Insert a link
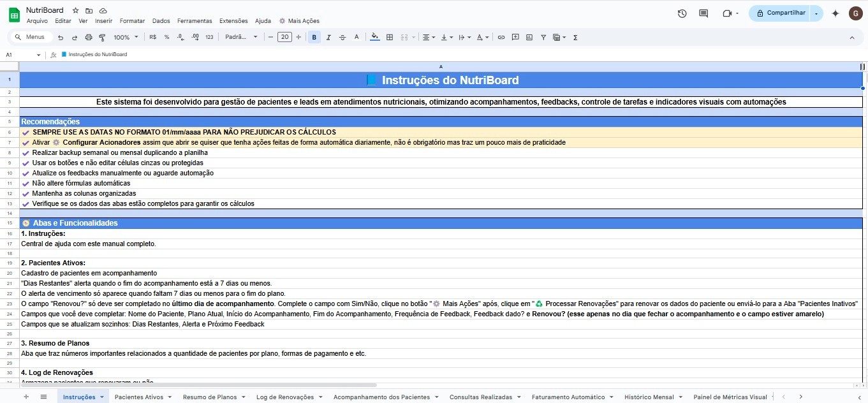 click(x=501, y=38)
